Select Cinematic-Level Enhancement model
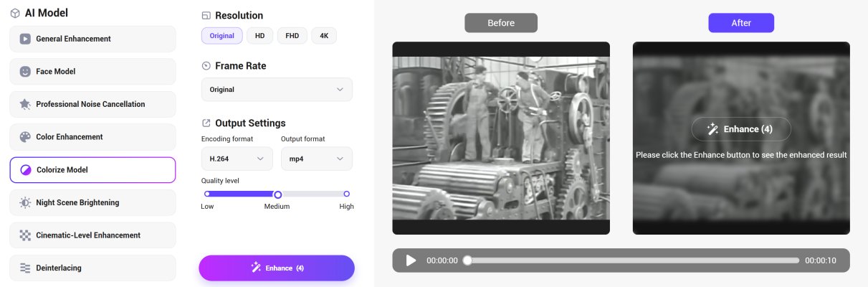 click(92, 235)
